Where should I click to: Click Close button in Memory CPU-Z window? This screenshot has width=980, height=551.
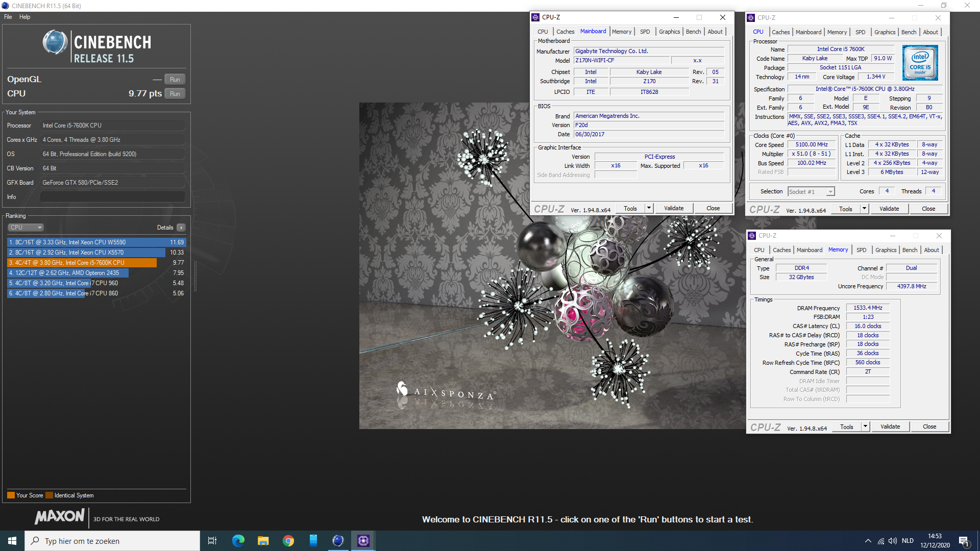pyautogui.click(x=929, y=427)
